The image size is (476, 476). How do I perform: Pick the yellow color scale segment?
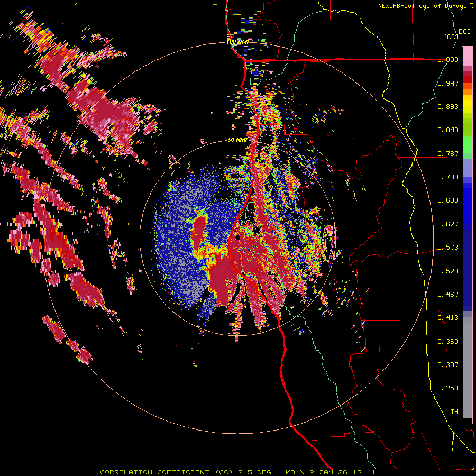pyautogui.click(x=467, y=104)
